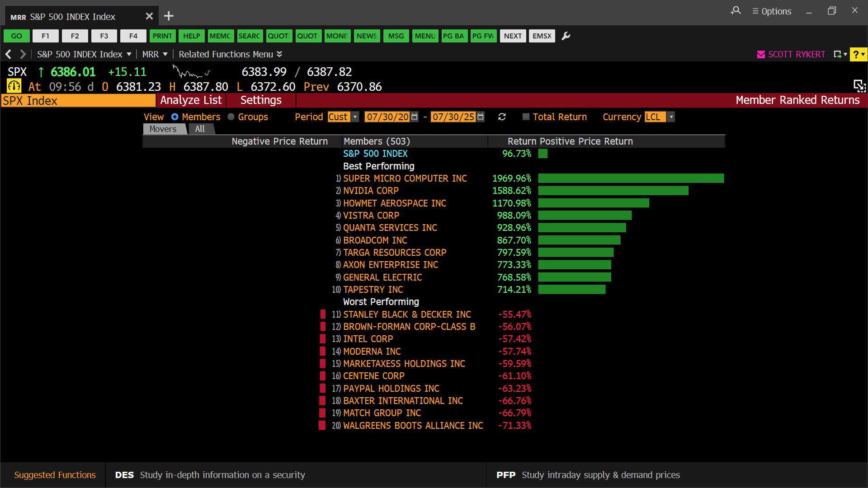Screen dimensions: 868x488
Task: Open a new tab with the plus icon
Action: pyautogui.click(x=169, y=16)
